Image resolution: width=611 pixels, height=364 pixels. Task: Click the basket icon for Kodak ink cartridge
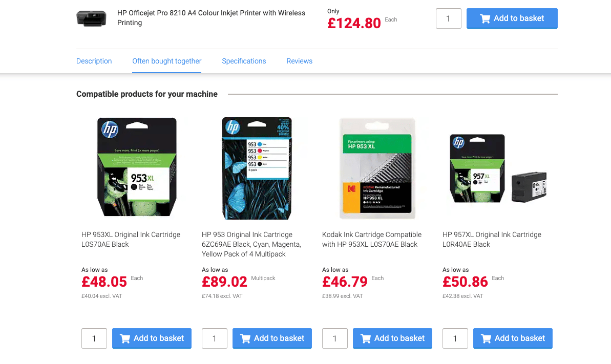coord(365,338)
